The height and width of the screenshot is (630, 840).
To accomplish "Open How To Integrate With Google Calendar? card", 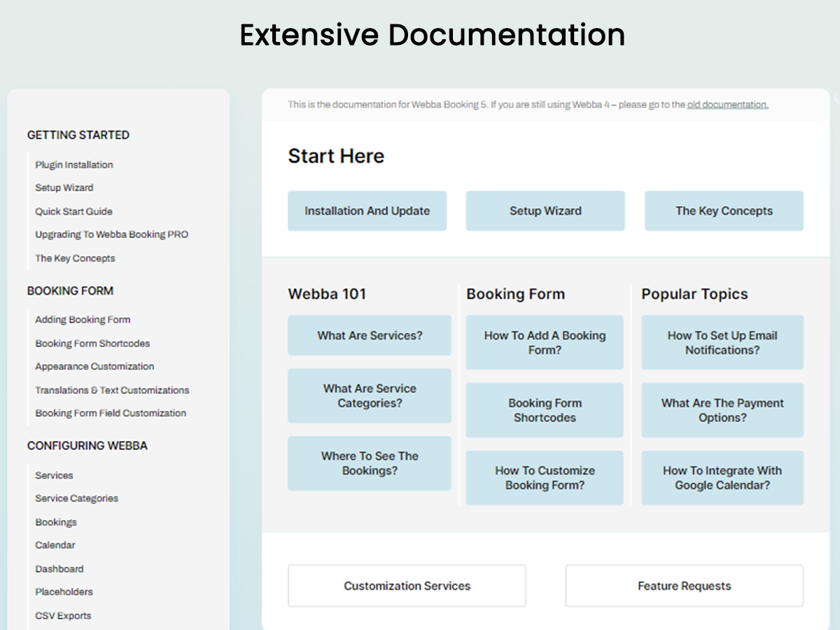I will pyautogui.click(x=722, y=478).
